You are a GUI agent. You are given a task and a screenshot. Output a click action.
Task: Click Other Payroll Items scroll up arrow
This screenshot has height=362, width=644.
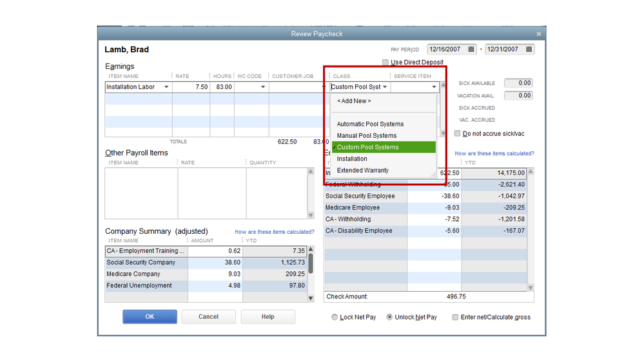[x=311, y=171]
